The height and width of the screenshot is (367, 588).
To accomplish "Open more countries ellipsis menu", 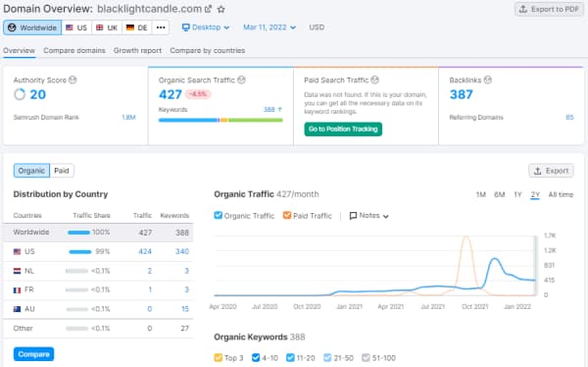I will [x=161, y=27].
